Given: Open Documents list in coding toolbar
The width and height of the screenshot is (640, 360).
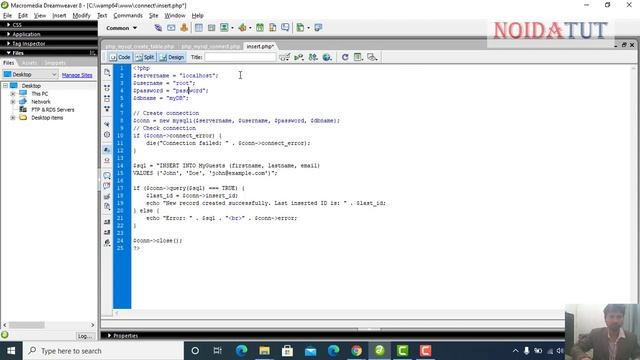Looking at the screenshot, I should coord(107,72).
